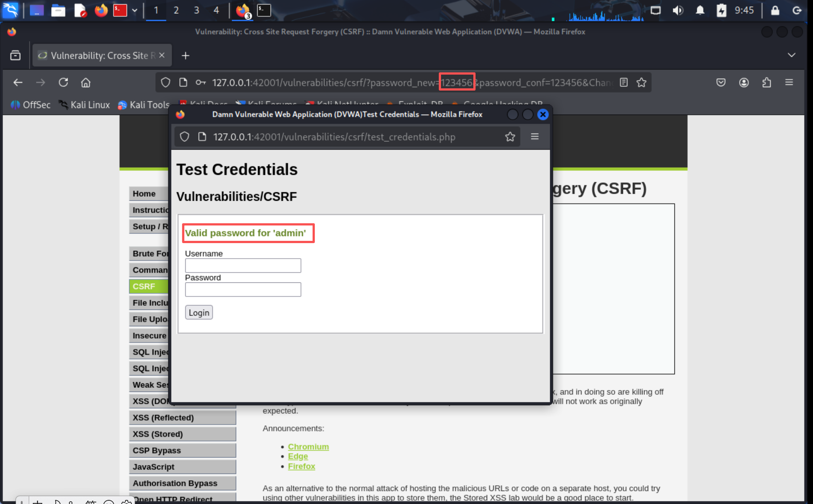The image size is (813, 504).
Task: Click the Firefox reload page icon
Action: click(63, 82)
